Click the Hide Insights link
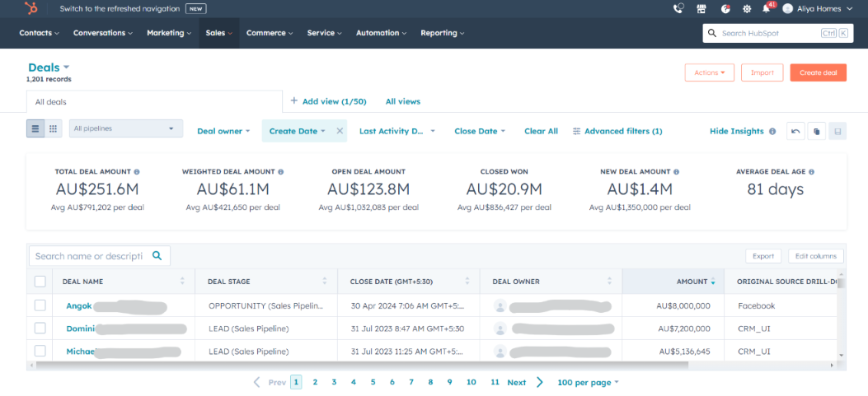 tap(737, 131)
